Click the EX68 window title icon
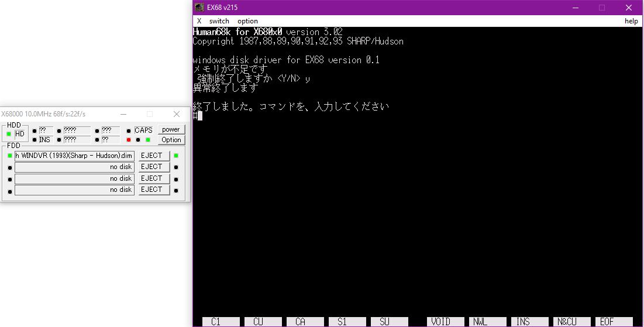This screenshot has height=327, width=644. (199, 8)
